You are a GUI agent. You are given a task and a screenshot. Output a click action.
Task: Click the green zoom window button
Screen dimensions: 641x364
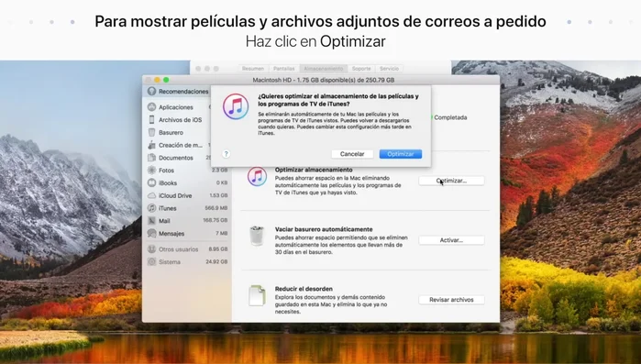tap(166, 80)
